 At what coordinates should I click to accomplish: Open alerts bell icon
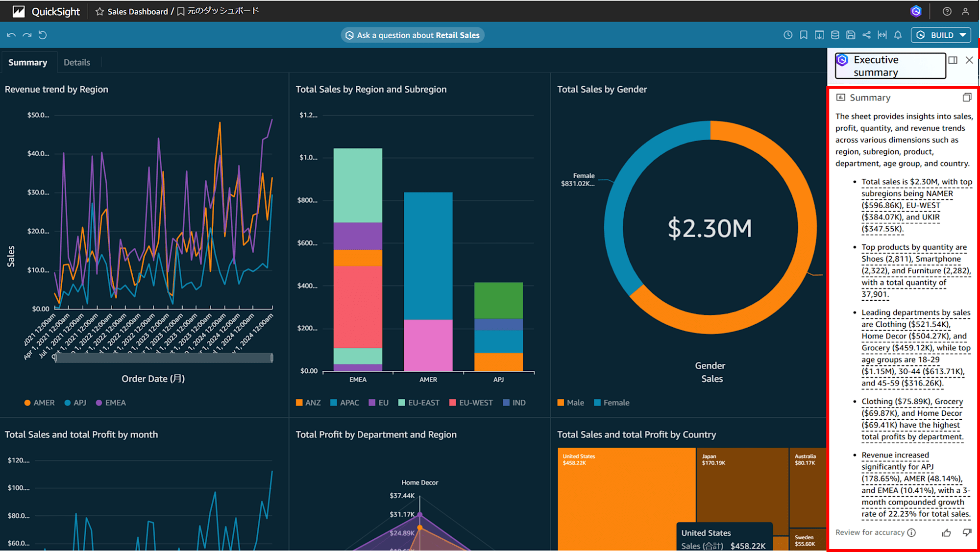(x=898, y=35)
